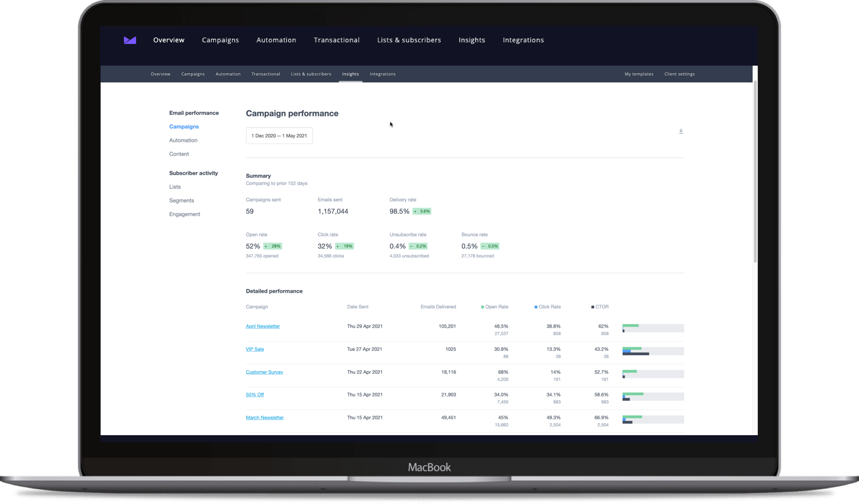The width and height of the screenshot is (859, 504).
Task: Switch to the Transactional section
Action: [x=336, y=40]
